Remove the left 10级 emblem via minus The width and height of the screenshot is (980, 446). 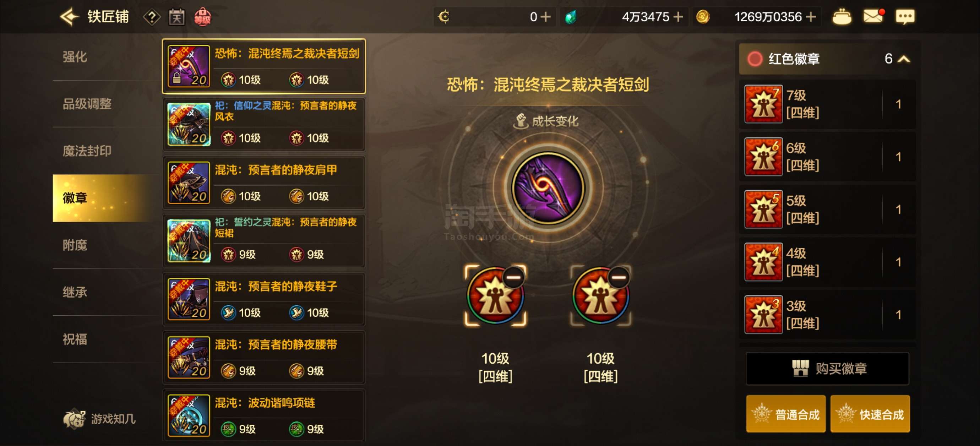click(x=513, y=277)
